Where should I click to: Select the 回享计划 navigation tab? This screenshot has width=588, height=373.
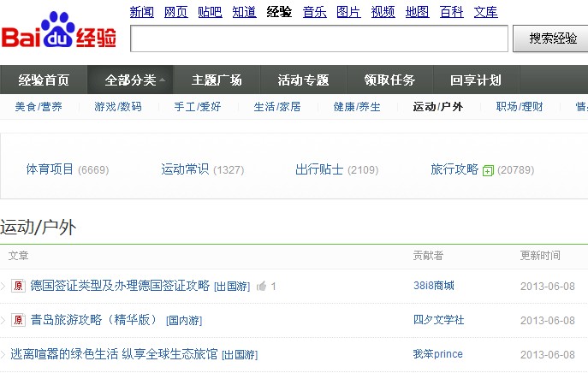[x=475, y=80]
